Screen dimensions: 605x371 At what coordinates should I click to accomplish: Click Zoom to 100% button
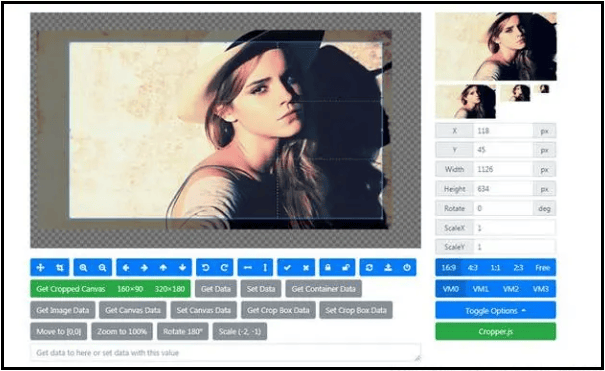pyautogui.click(x=122, y=331)
